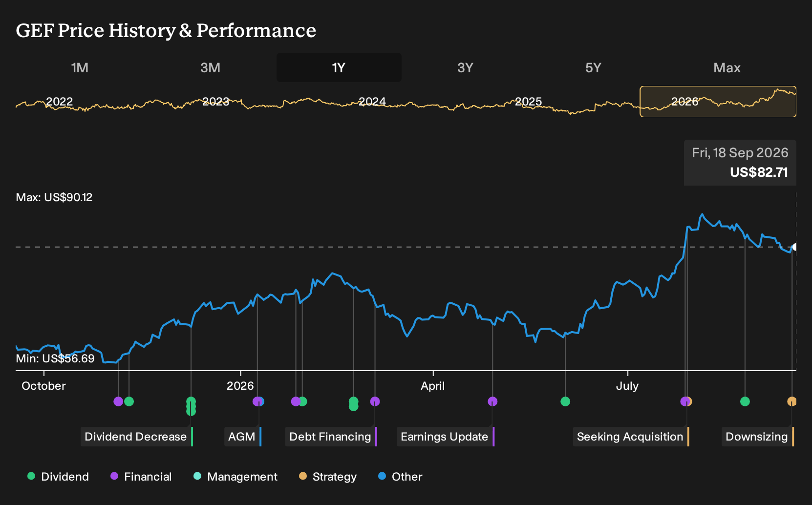812x505 pixels.
Task: Click the white current price point marker
Action: [795, 247]
